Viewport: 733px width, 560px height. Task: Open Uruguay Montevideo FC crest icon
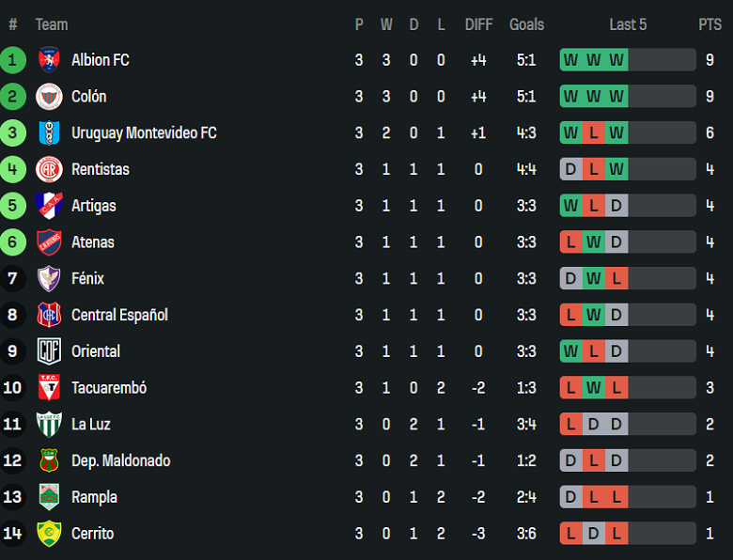(49, 132)
